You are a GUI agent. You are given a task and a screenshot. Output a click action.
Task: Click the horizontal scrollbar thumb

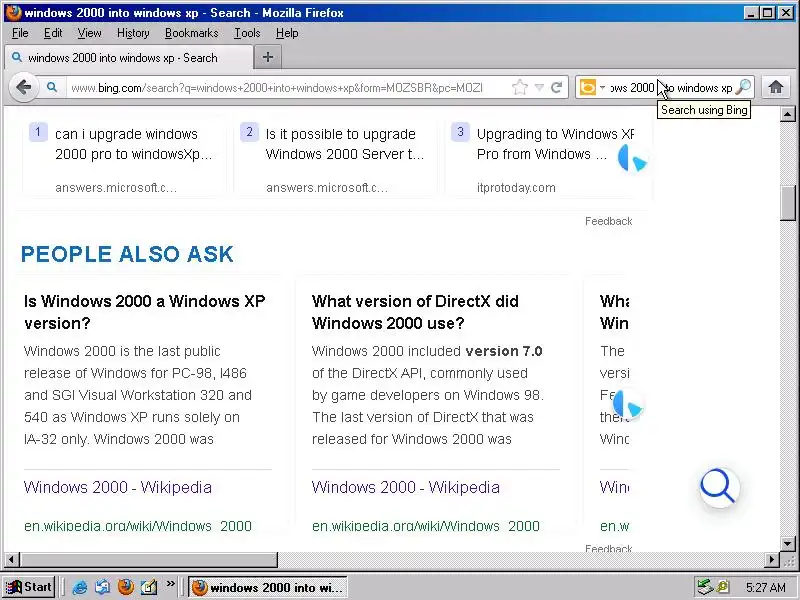(x=148, y=560)
